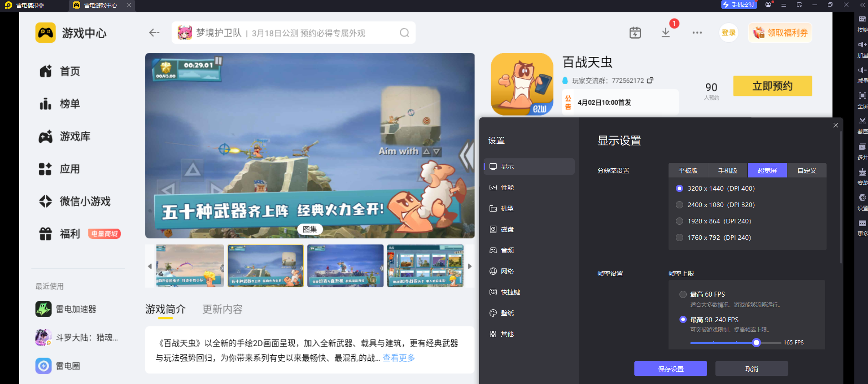Open 性能 performance settings
Viewport: 868px width, 384px height.
coord(529,187)
